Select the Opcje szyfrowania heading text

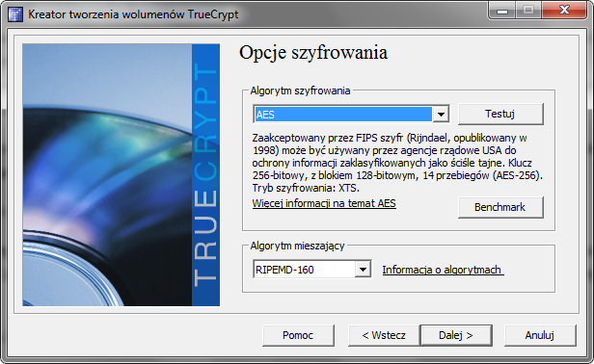(313, 52)
